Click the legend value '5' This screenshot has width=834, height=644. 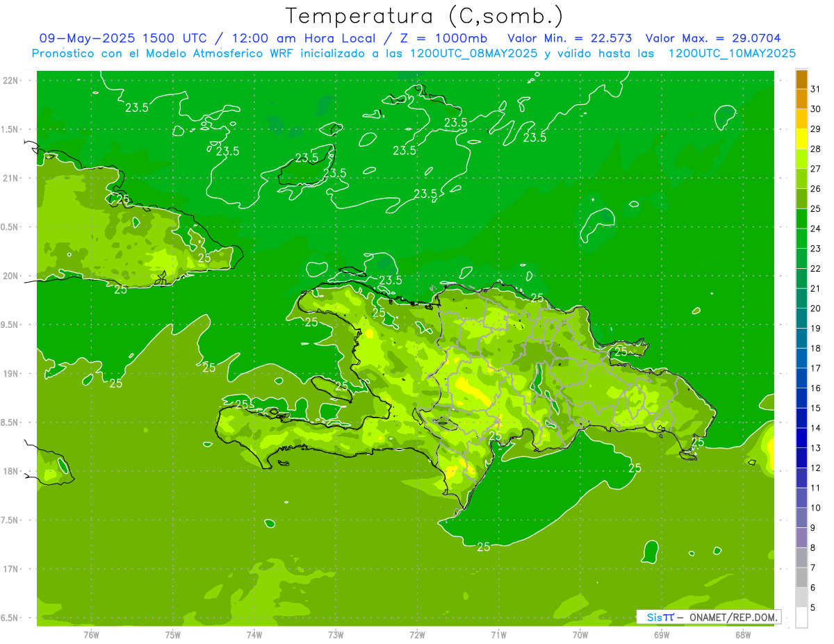point(813,607)
